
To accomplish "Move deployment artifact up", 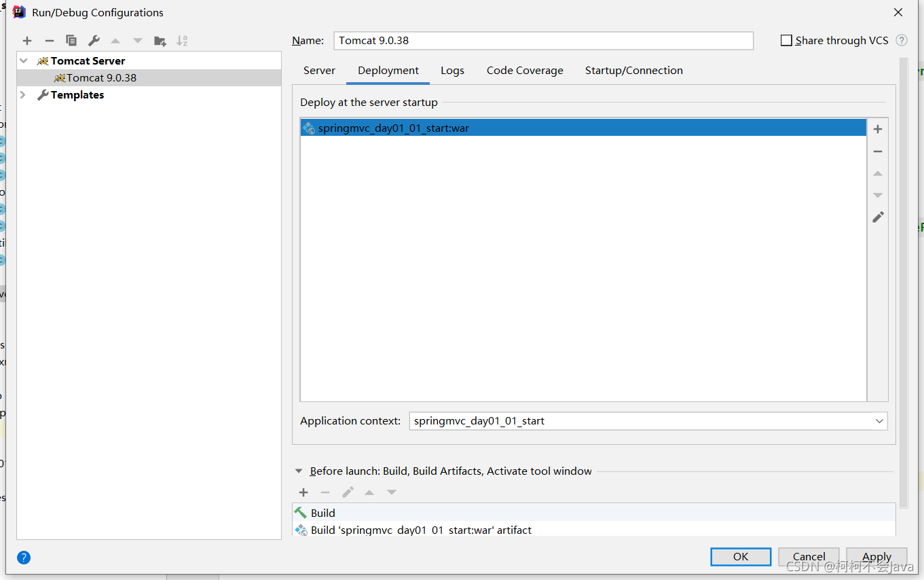I will pos(878,174).
